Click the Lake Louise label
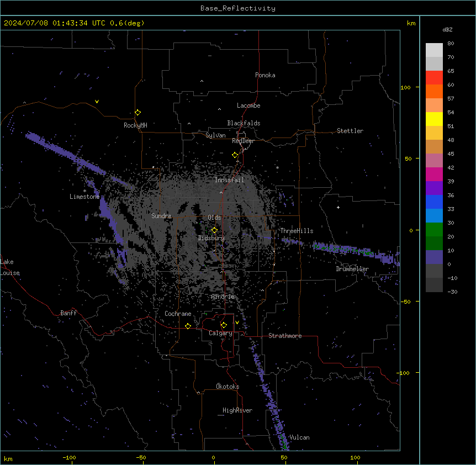Viewport: 476px width, 465px height. [x=10, y=267]
